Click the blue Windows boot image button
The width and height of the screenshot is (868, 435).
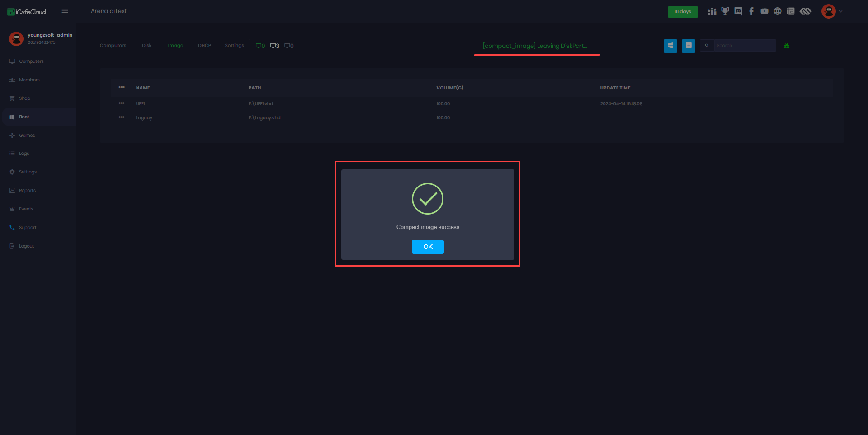[x=670, y=46]
